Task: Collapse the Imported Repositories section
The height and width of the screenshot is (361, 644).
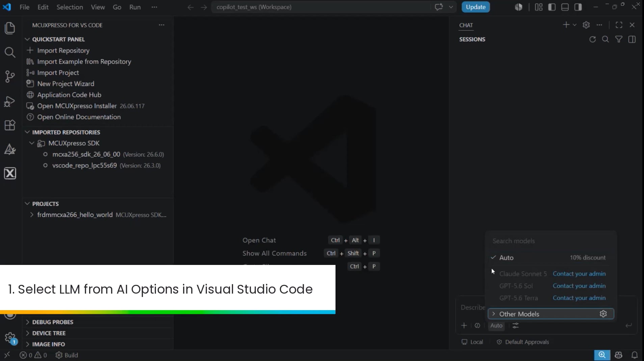Action: click(x=27, y=132)
